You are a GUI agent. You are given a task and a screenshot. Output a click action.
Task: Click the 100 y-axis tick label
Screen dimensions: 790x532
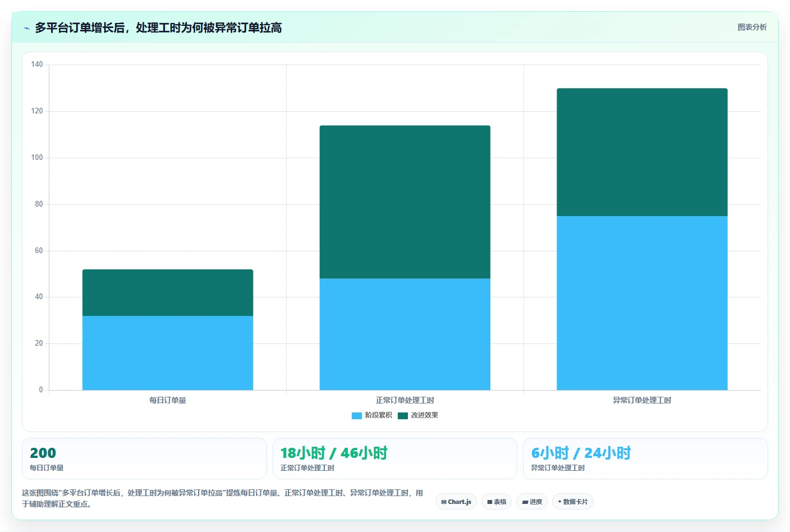[37, 158]
